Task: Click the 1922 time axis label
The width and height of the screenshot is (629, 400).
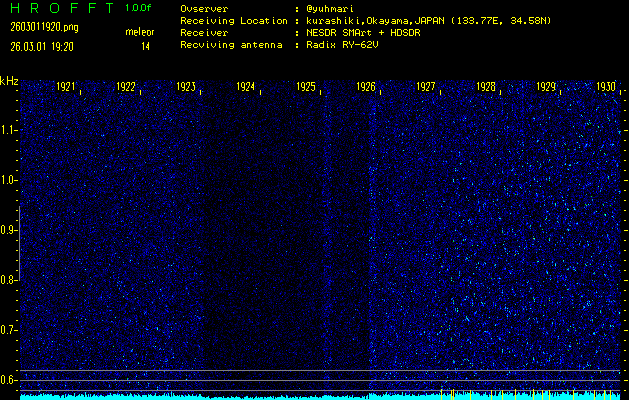Action: click(126, 87)
